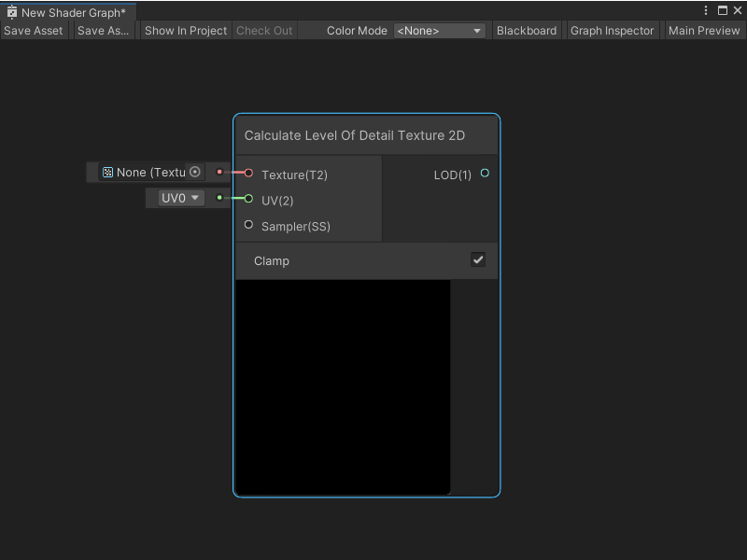The image size is (747, 560).
Task: Select the Calculate Level Of Detail node title
Action: [x=355, y=135]
